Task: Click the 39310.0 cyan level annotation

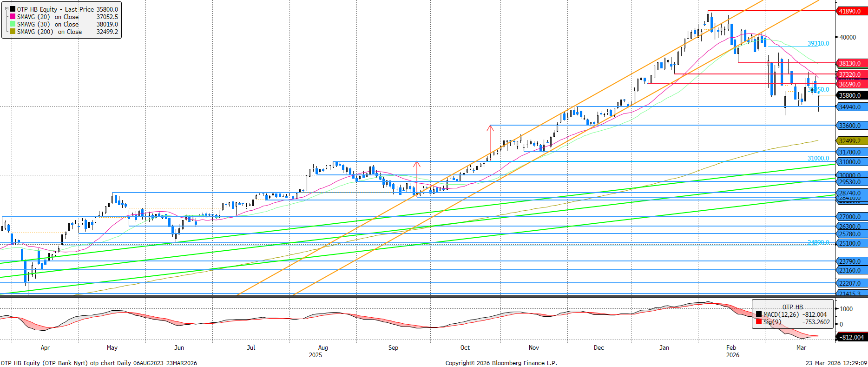Action: point(818,43)
